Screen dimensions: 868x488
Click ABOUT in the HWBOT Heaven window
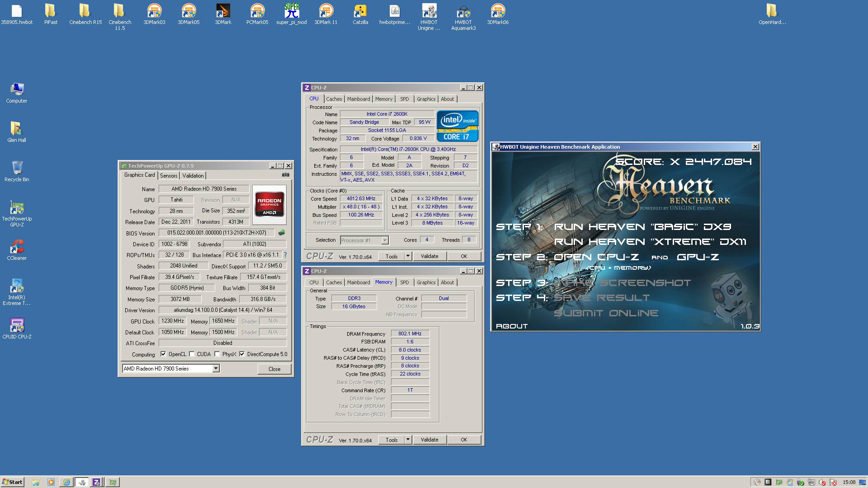click(512, 326)
